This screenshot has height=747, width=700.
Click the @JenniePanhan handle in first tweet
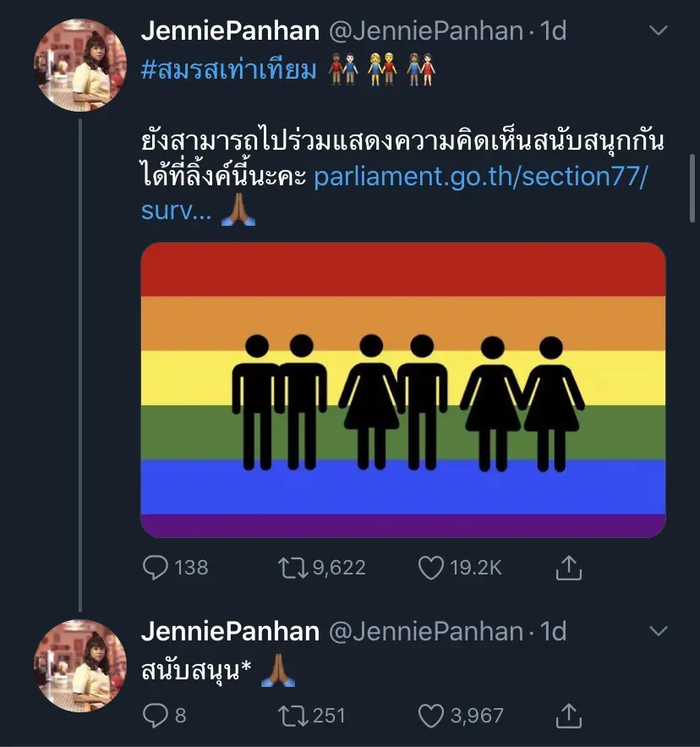pyautogui.click(x=426, y=31)
